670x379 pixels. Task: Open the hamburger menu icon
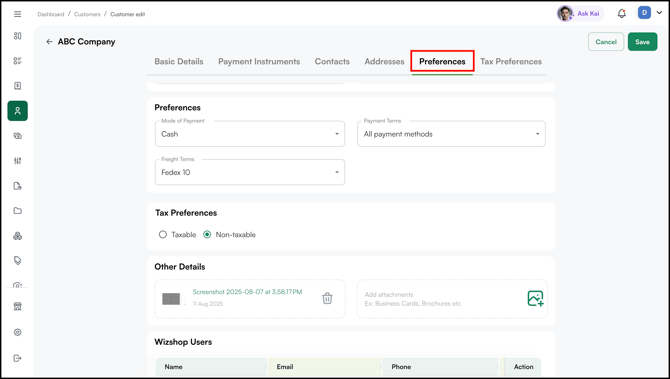tap(18, 14)
